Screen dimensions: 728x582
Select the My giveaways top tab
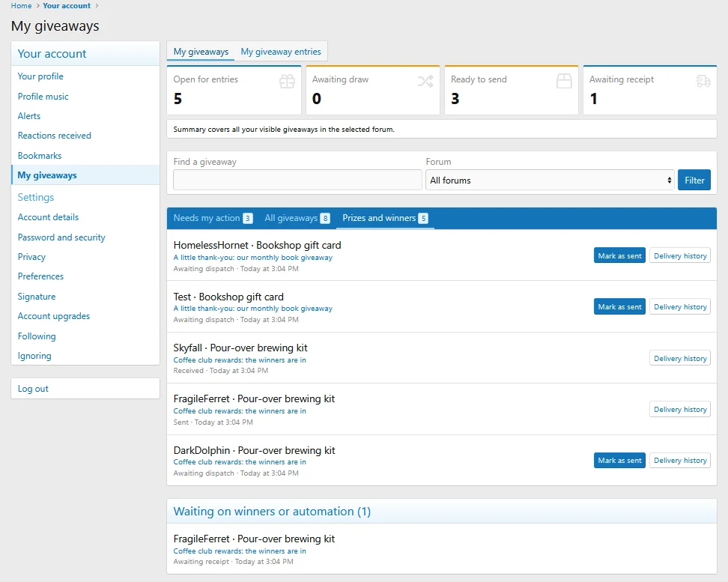(201, 52)
